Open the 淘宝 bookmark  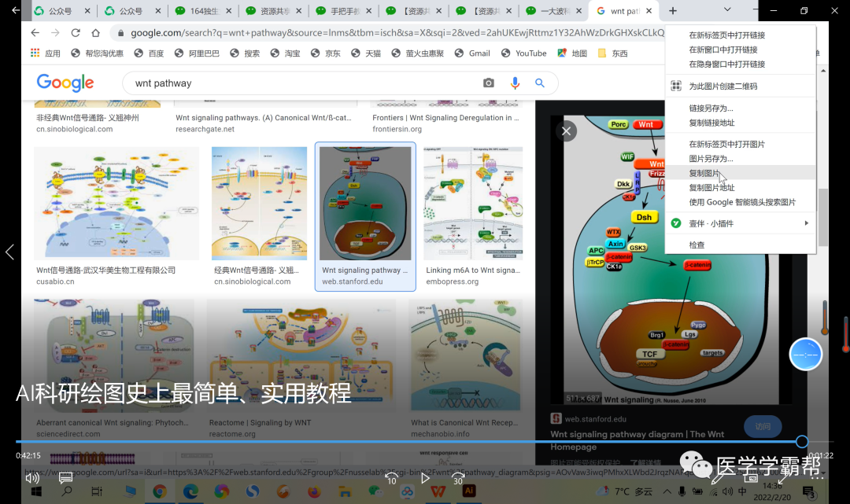(x=285, y=53)
